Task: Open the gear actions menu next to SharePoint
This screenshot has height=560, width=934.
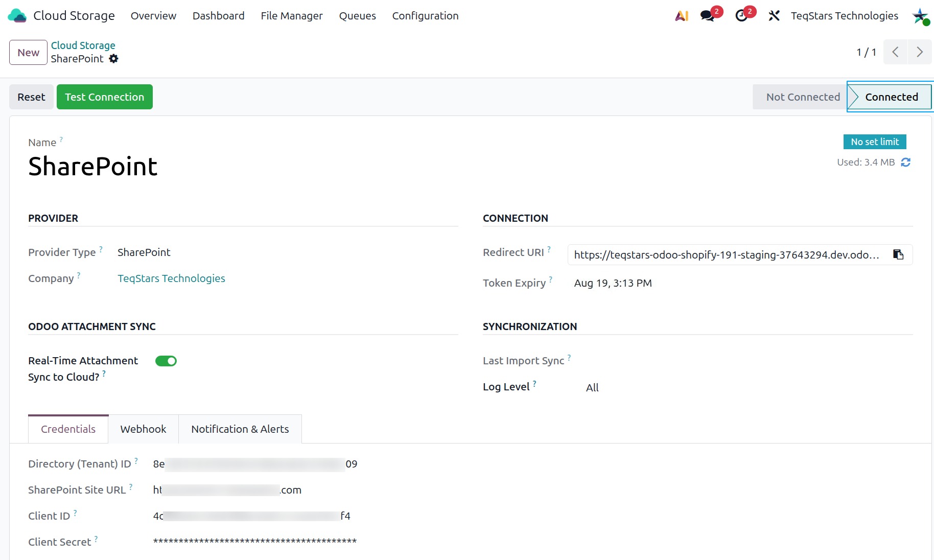Action: pyautogui.click(x=113, y=59)
